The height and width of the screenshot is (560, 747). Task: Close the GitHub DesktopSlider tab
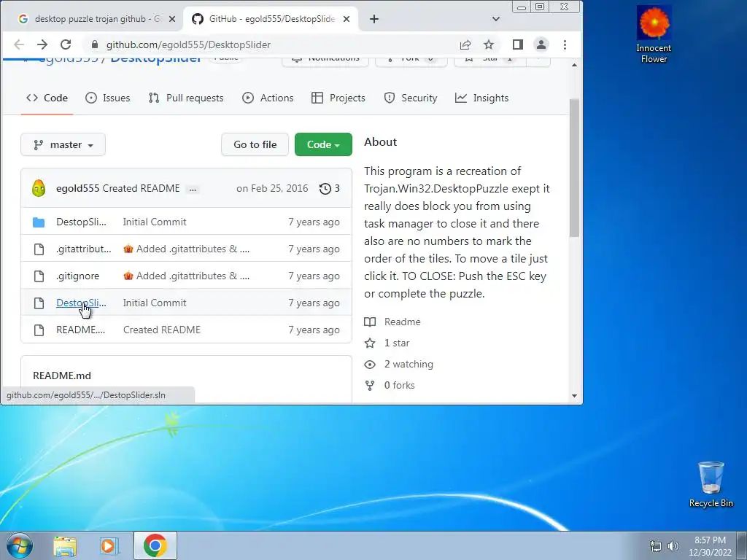[347, 19]
